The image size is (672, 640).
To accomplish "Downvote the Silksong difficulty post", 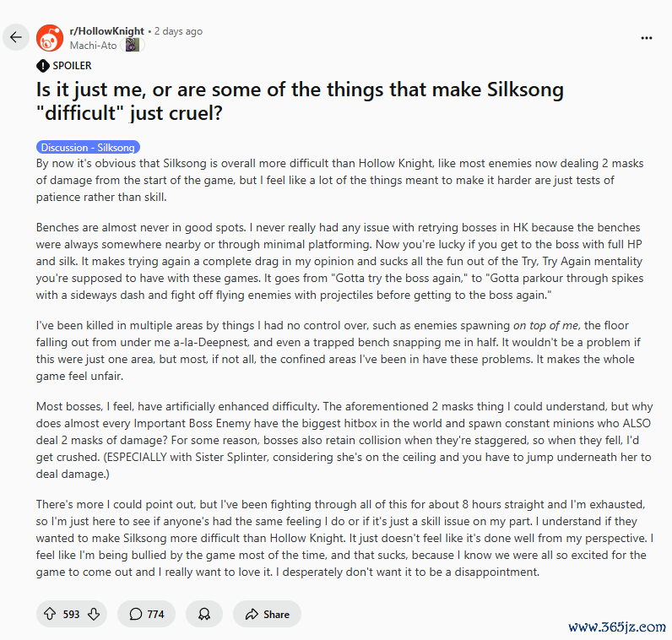I will pyautogui.click(x=94, y=614).
